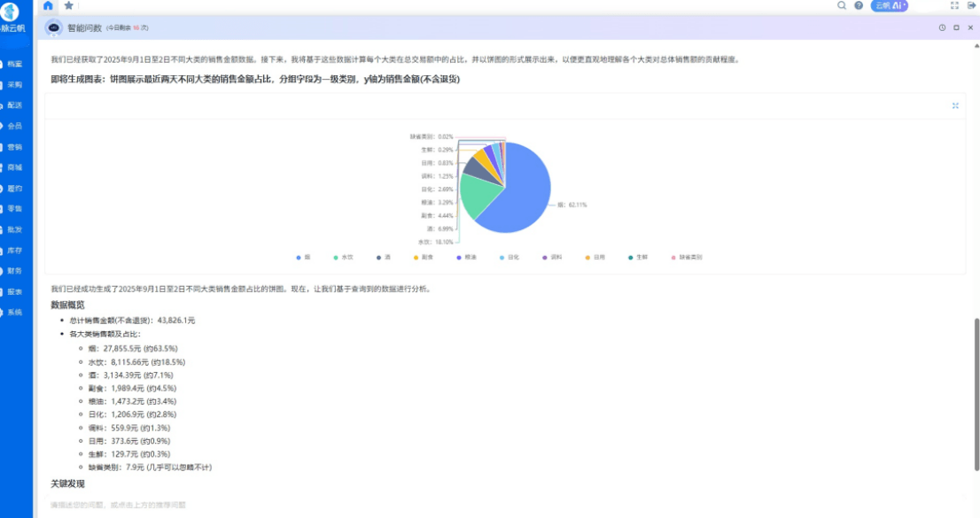This screenshot has width=980, height=518.
Task: Toggle 水饮 series in chart legend
Action: pos(343,257)
